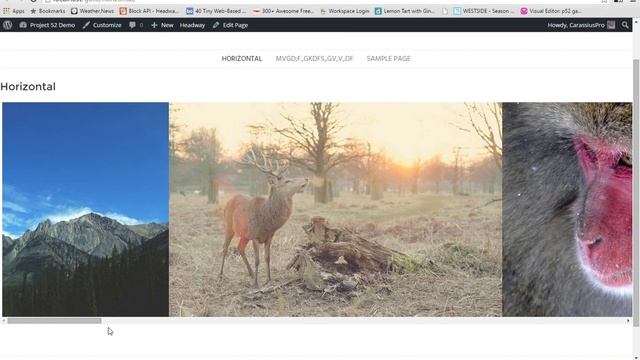The height and width of the screenshot is (360, 640).
Task: Click the deer at sunset gallery image
Action: coord(336,209)
